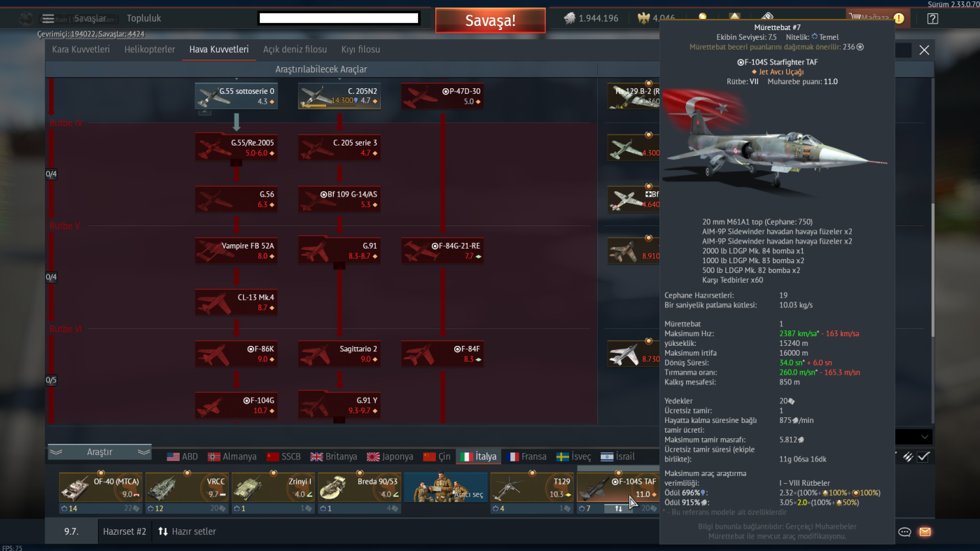Select the F-104G aircraft in tree
980x551 pixels.
point(236,405)
